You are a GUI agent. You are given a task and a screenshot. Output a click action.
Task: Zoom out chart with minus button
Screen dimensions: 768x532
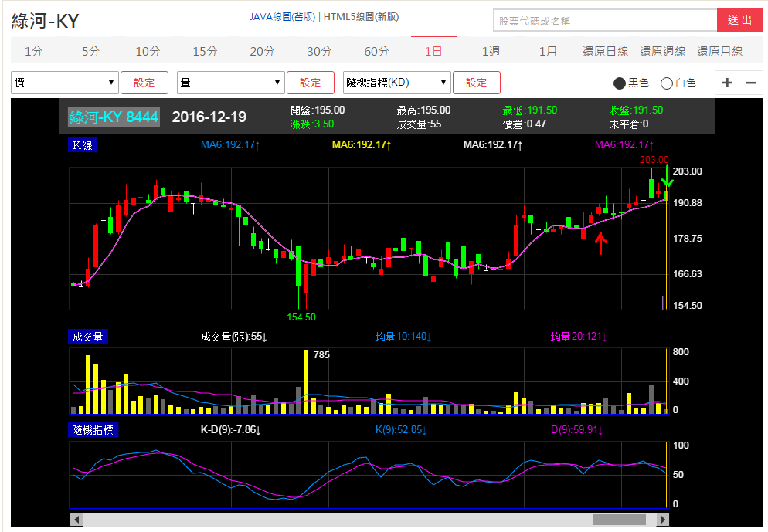(x=751, y=83)
